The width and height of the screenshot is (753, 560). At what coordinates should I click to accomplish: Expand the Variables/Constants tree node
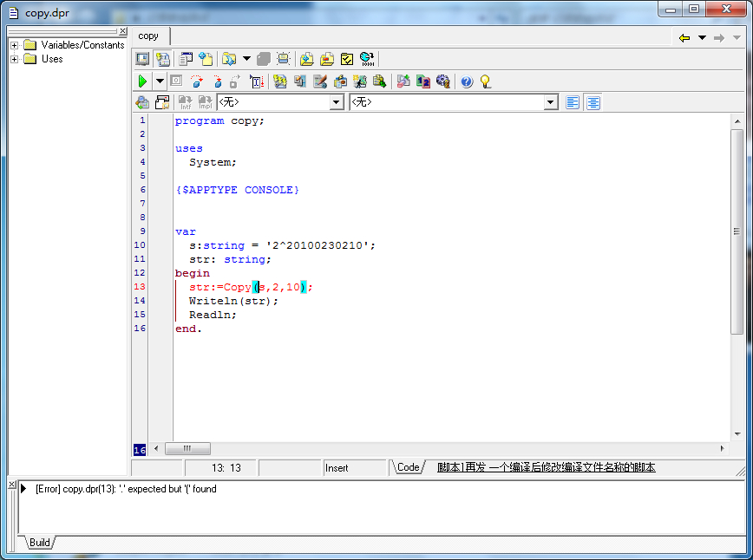[x=15, y=45]
